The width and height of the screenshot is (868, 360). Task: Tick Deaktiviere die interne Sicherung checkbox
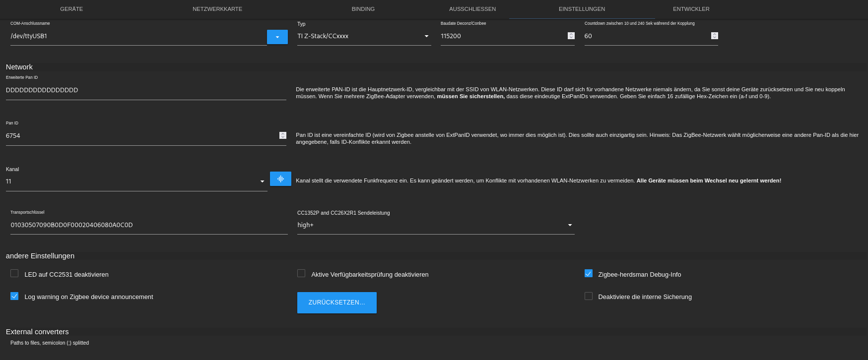589,296
